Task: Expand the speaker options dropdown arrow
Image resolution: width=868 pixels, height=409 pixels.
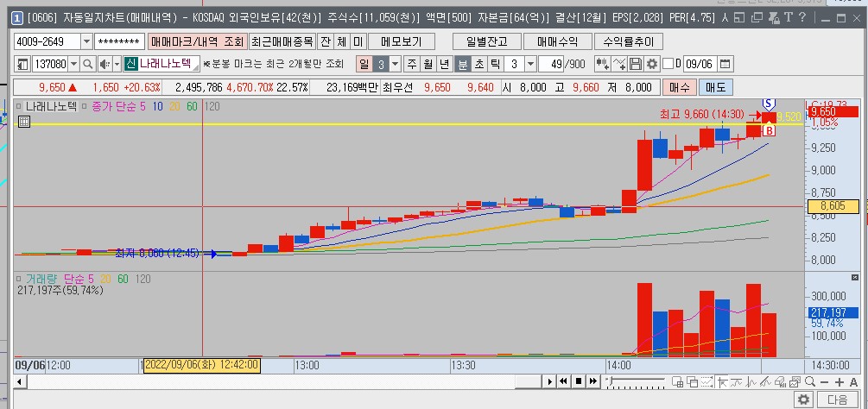Action: [117, 64]
